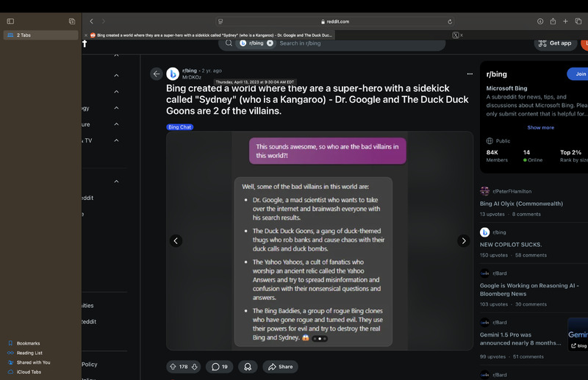
Task: Toggle the Safari sidebar icon
Action: pyautogui.click(x=10, y=21)
